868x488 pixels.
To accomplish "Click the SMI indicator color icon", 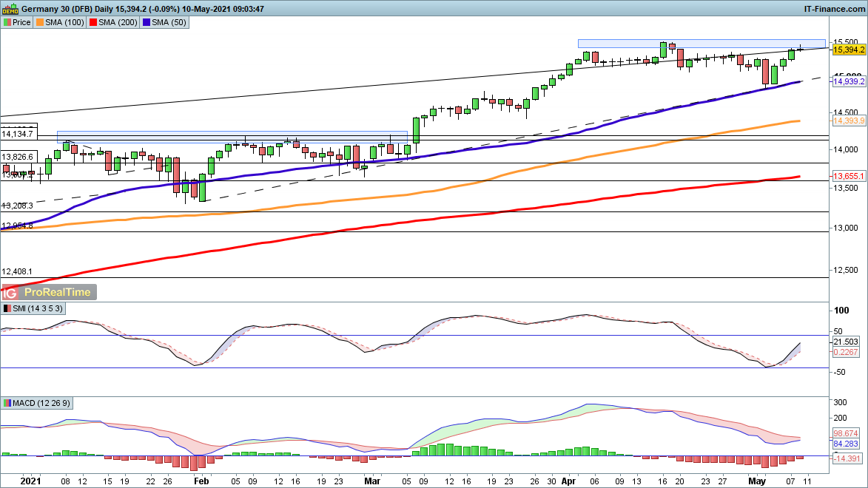I will [7, 308].
